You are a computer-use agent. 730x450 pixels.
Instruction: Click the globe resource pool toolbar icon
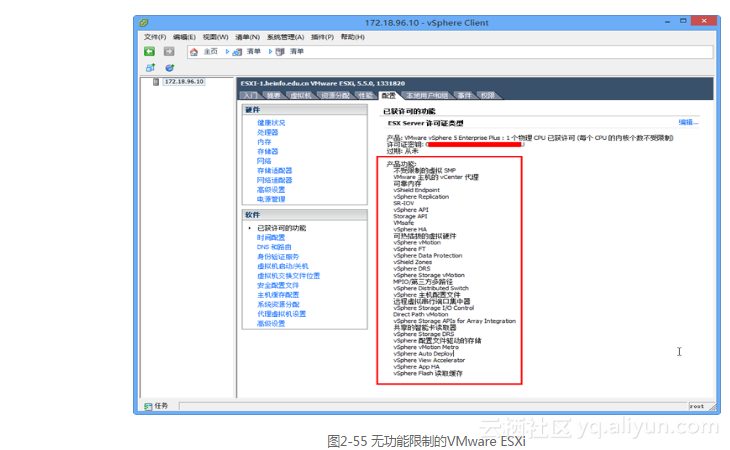point(169,68)
